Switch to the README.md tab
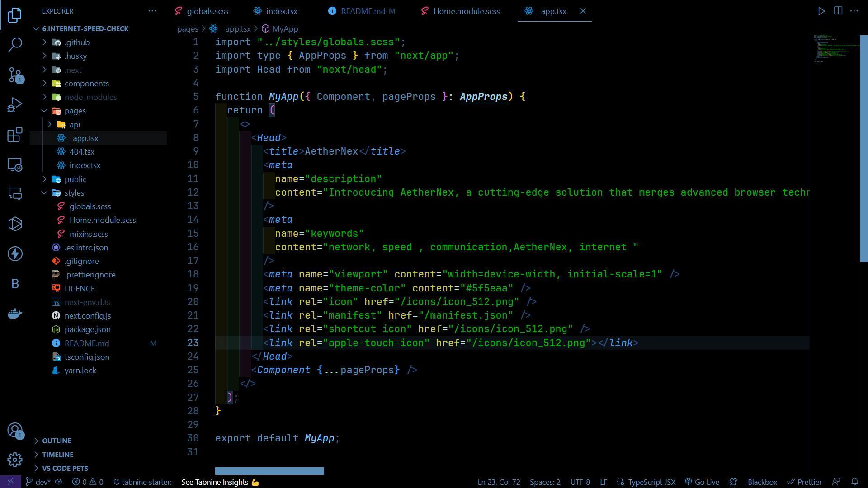868x488 pixels. (x=363, y=11)
